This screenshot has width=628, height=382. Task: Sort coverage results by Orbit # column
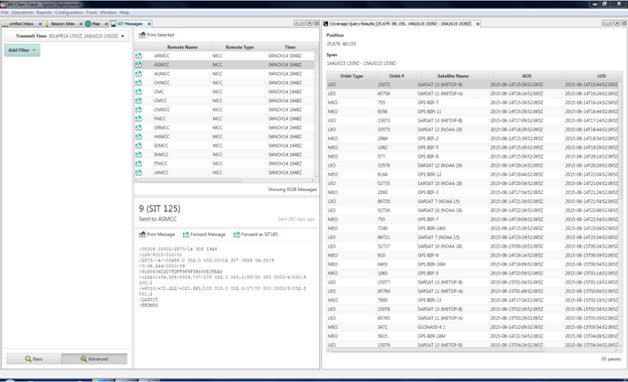[397, 76]
